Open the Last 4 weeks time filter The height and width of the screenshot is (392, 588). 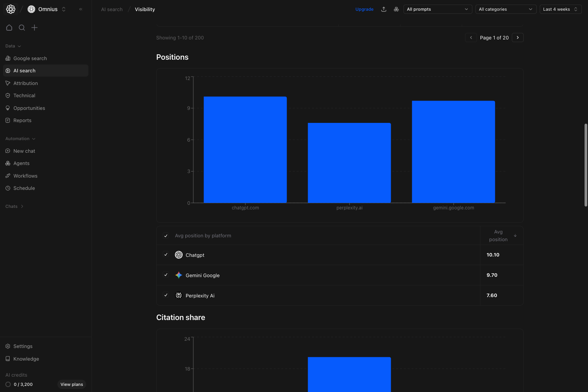click(x=560, y=9)
